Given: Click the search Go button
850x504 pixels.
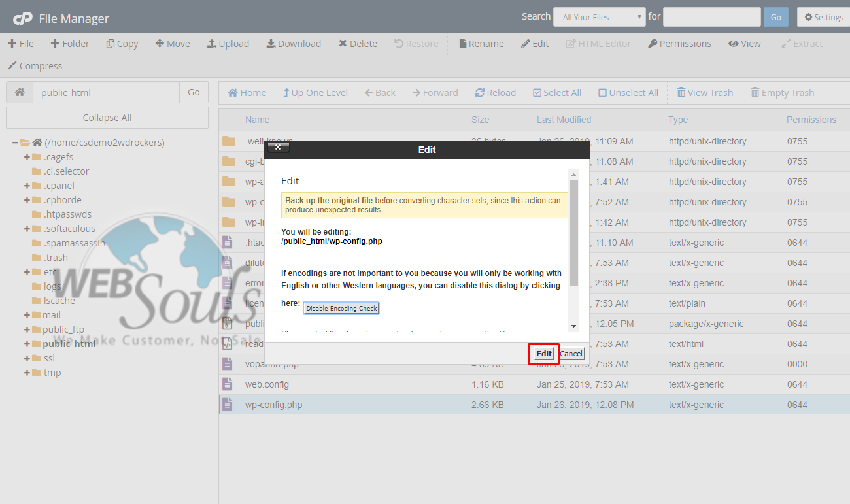Looking at the screenshot, I should 775,17.
